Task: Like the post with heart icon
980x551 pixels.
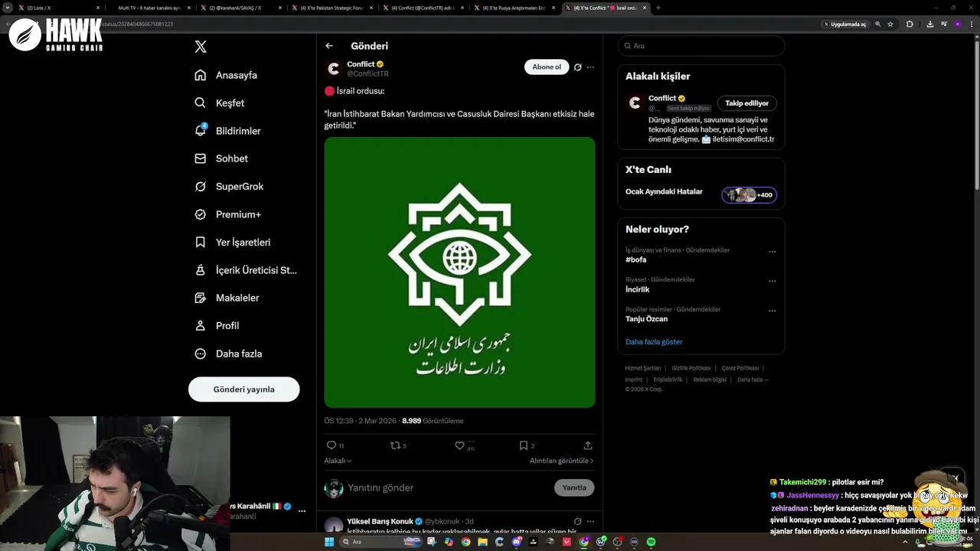Action: click(x=459, y=445)
